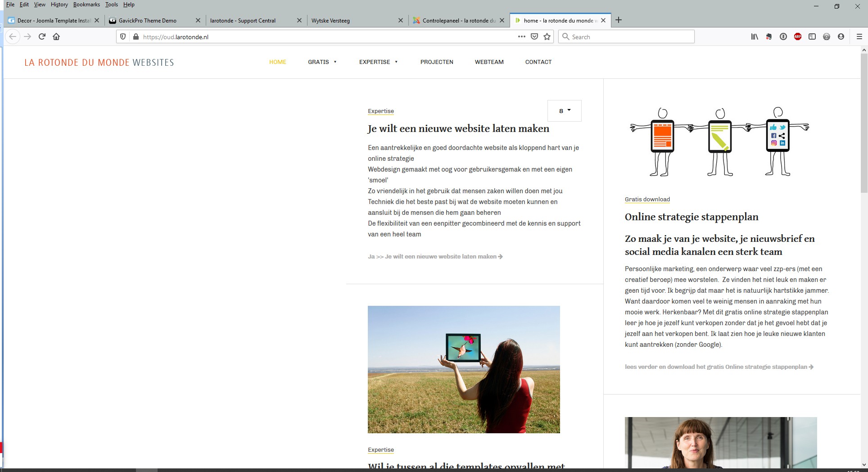Toggle the sidebar view icon

click(812, 37)
